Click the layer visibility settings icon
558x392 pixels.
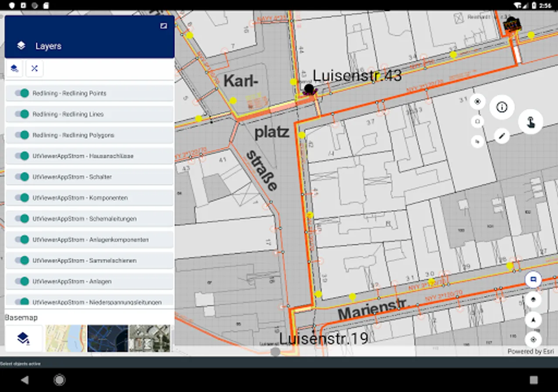coord(15,68)
